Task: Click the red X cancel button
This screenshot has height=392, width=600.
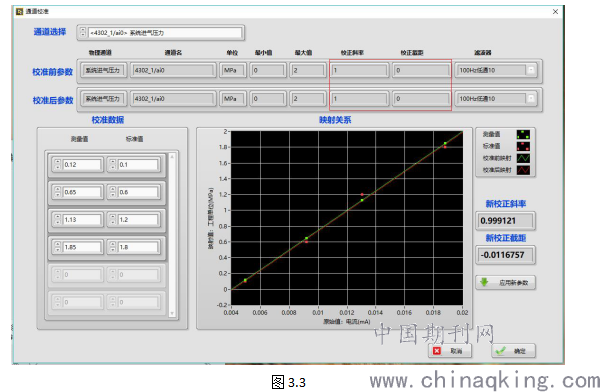Action: 449,351
